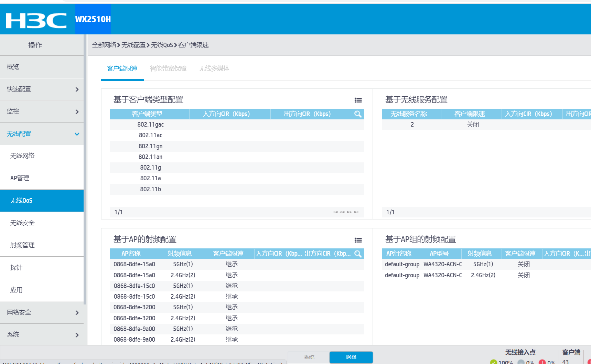Screen dimensions: 591x364
Task: Expand the 网络安全 sidebar menu
Action: 42,312
